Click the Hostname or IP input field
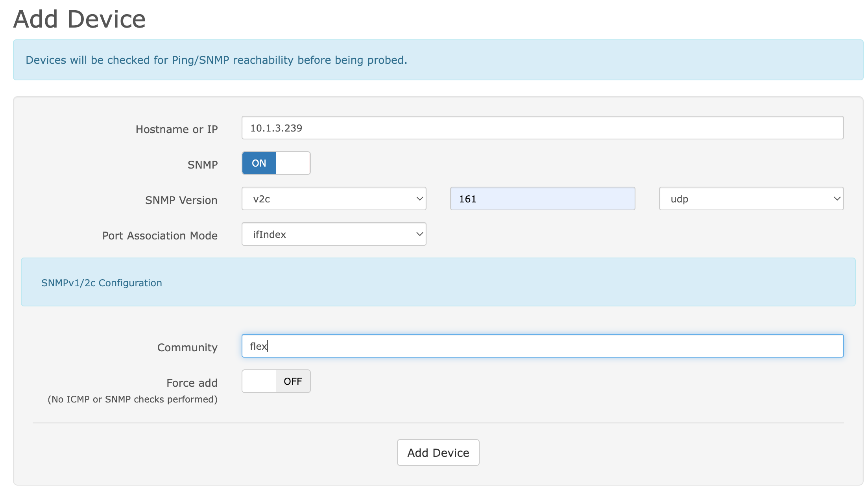 tap(542, 128)
